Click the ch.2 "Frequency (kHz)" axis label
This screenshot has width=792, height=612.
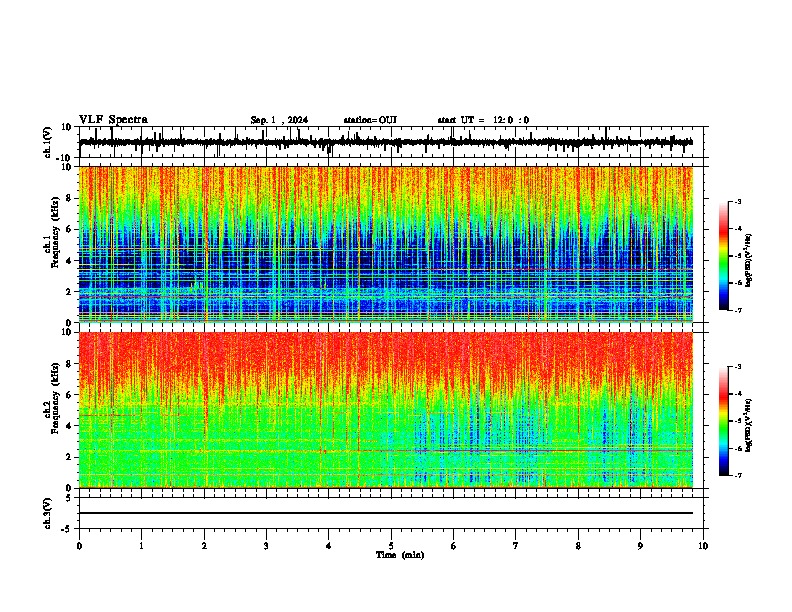coord(55,398)
